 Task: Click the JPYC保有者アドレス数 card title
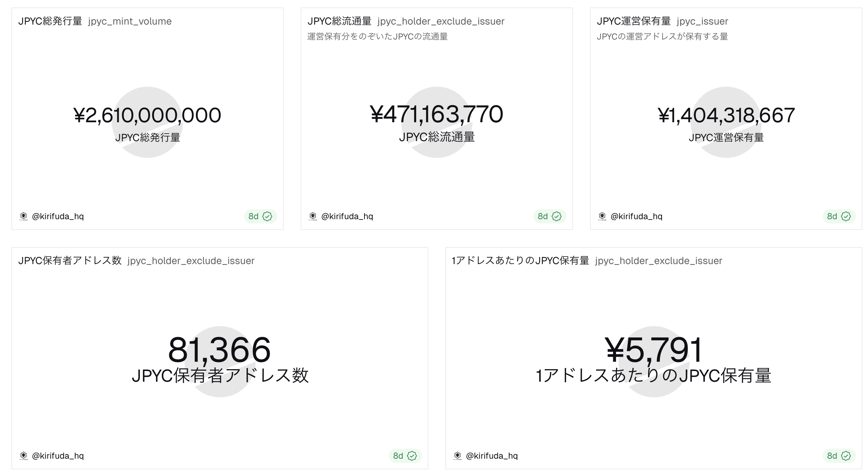70,261
